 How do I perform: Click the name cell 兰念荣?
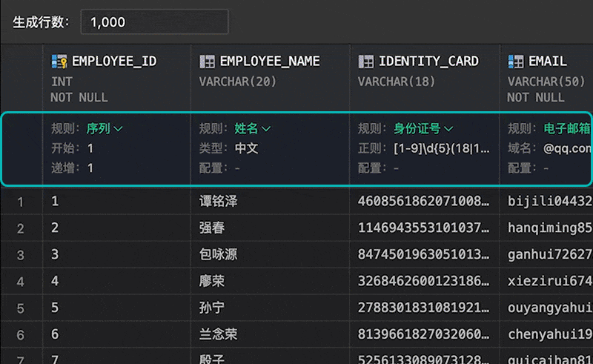coord(271,334)
